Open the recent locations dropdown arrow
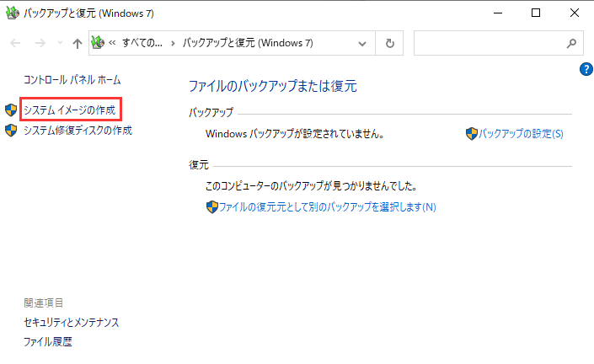This screenshot has width=594, height=364. pos(60,43)
